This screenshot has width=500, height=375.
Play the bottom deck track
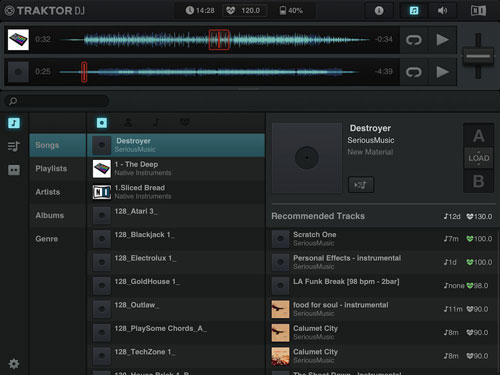coord(442,72)
